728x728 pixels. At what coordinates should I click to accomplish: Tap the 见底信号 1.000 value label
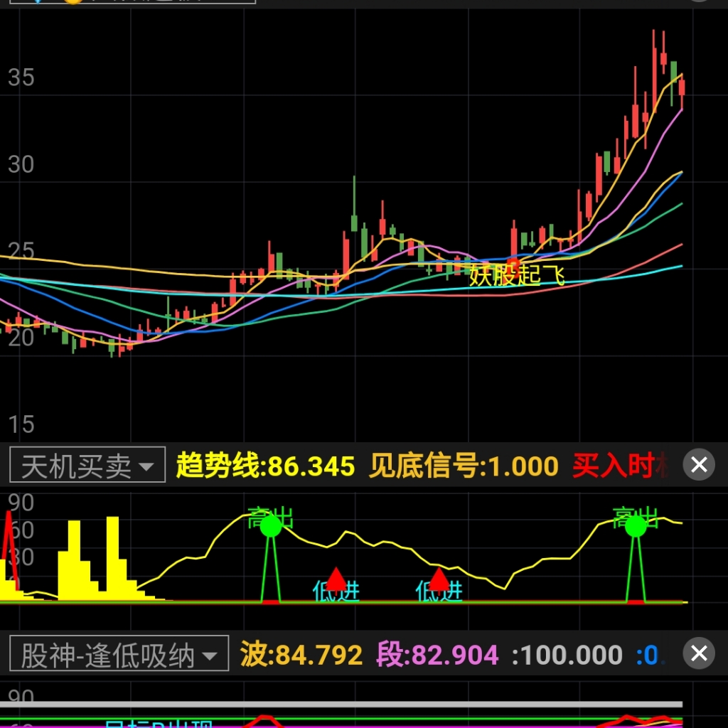(464, 466)
